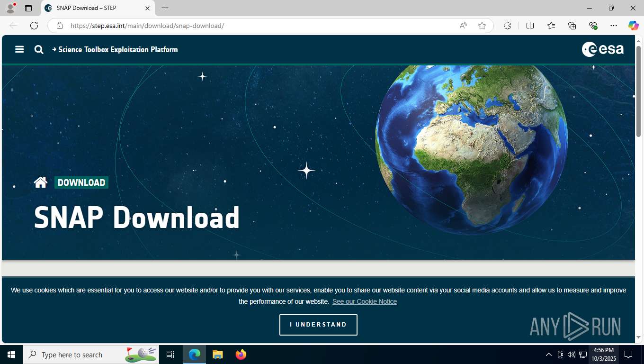Open notification center
Screen dimensions: 644x364
click(x=628, y=355)
